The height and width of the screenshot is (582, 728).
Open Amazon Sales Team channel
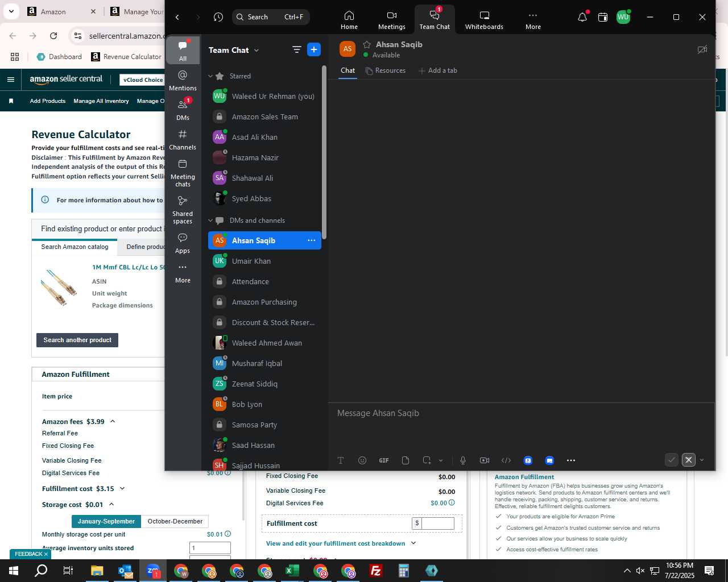[264, 117]
